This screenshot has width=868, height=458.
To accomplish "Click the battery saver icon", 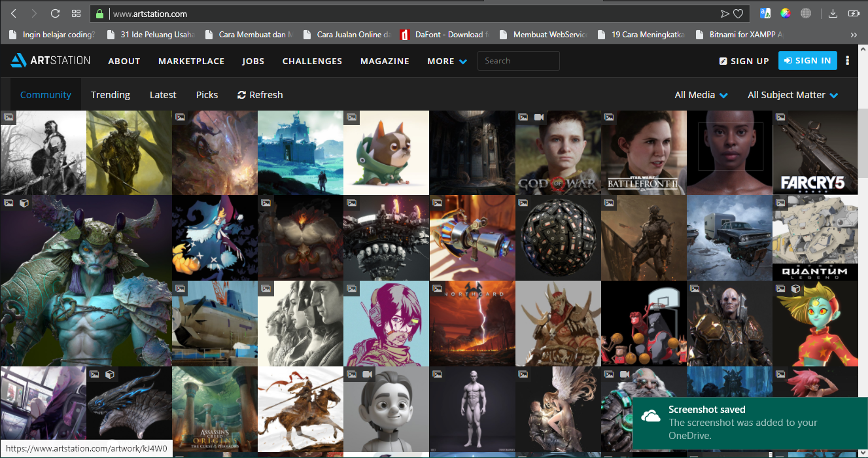I will click(x=853, y=13).
